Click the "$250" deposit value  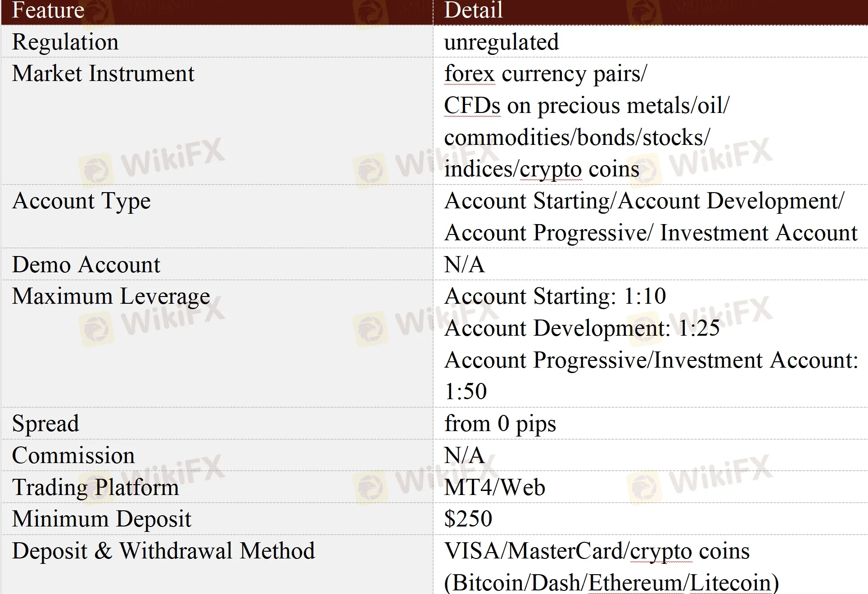[468, 519]
